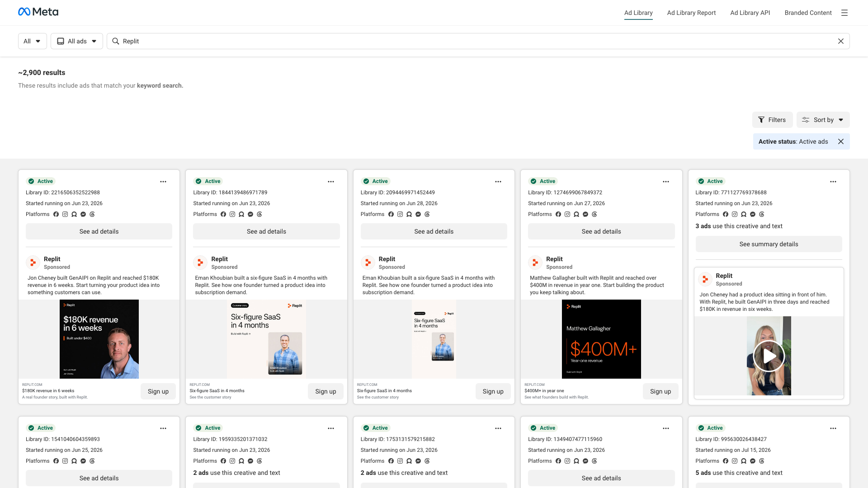868x488 pixels.
Task: Expand the Sort by dropdown
Action: [823, 120]
